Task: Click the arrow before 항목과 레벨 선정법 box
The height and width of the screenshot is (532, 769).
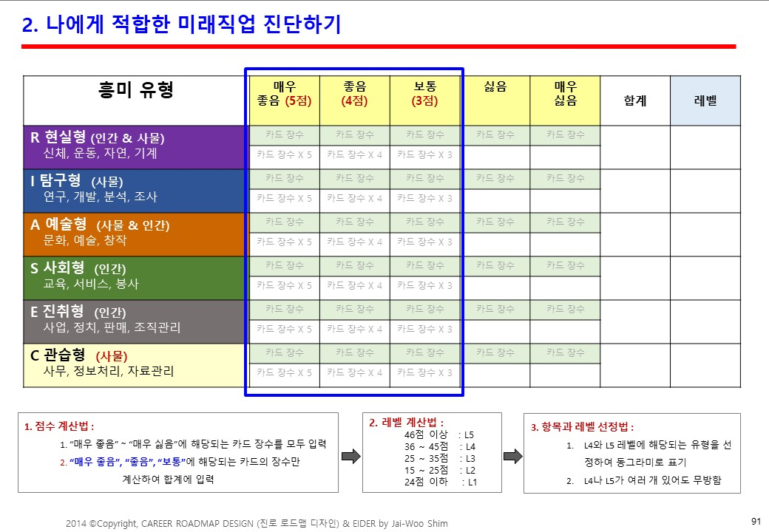Action: pyautogui.click(x=513, y=456)
